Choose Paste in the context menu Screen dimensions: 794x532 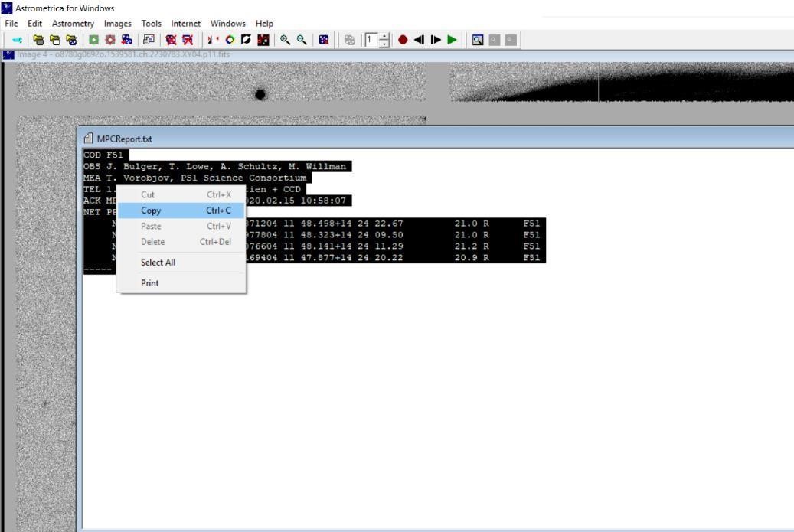click(181, 227)
